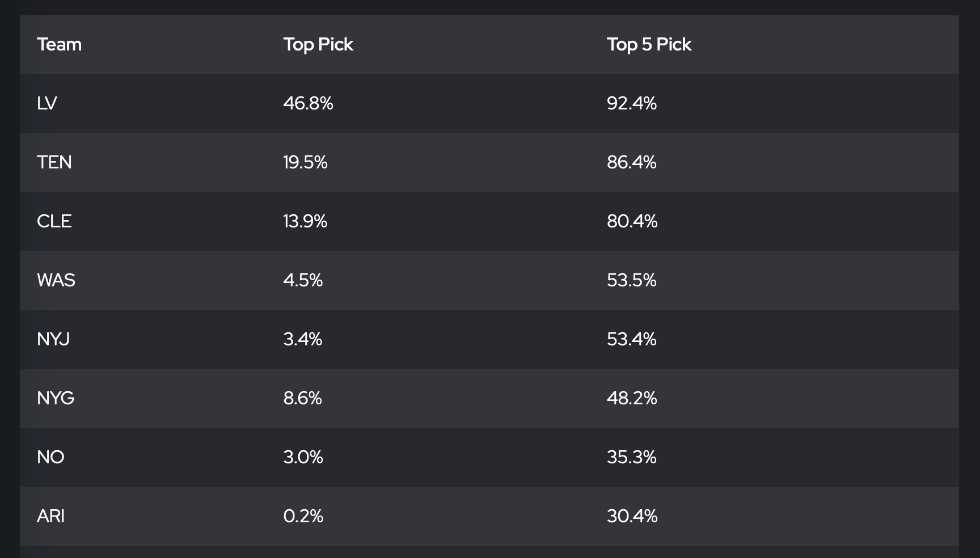The height and width of the screenshot is (558, 980).
Task: Select the NO team row label
Action: [x=50, y=458]
